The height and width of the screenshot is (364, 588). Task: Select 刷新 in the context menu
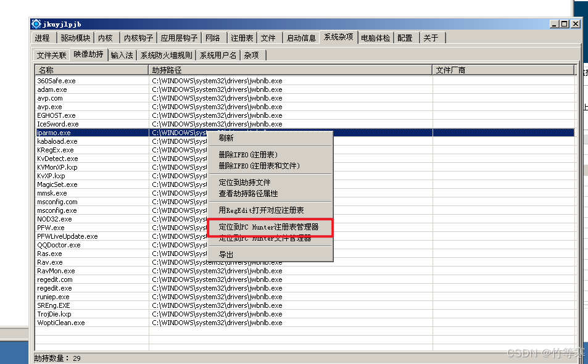tap(226, 138)
